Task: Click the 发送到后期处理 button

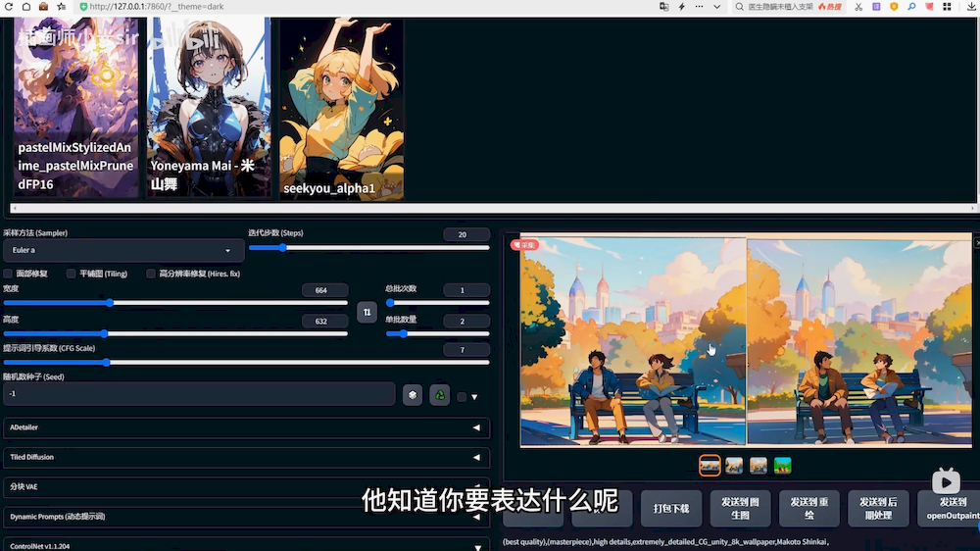Action: [878, 508]
